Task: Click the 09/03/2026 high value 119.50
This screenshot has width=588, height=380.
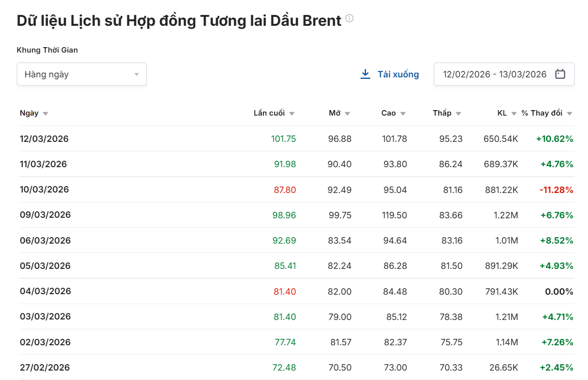Action: point(394,215)
